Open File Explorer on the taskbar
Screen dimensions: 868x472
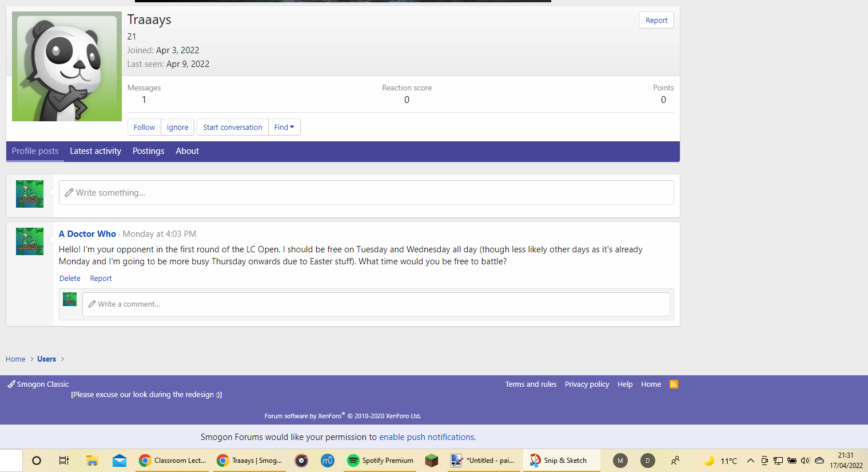pyautogui.click(x=92, y=461)
